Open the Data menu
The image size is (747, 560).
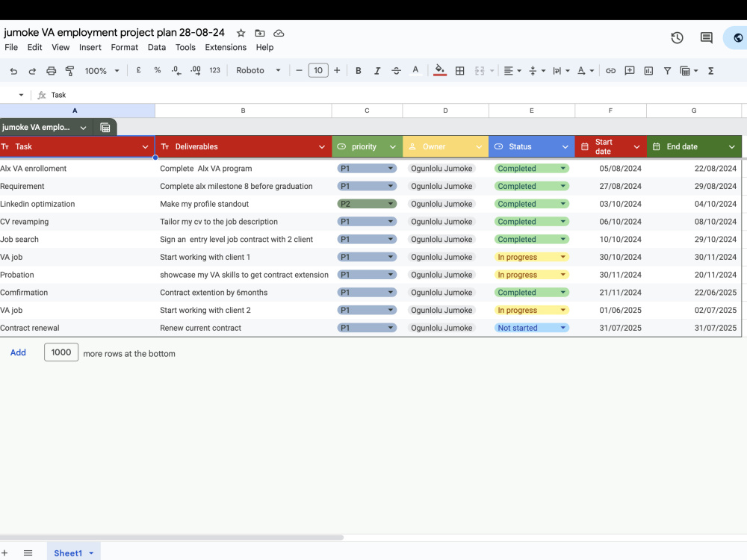[157, 47]
